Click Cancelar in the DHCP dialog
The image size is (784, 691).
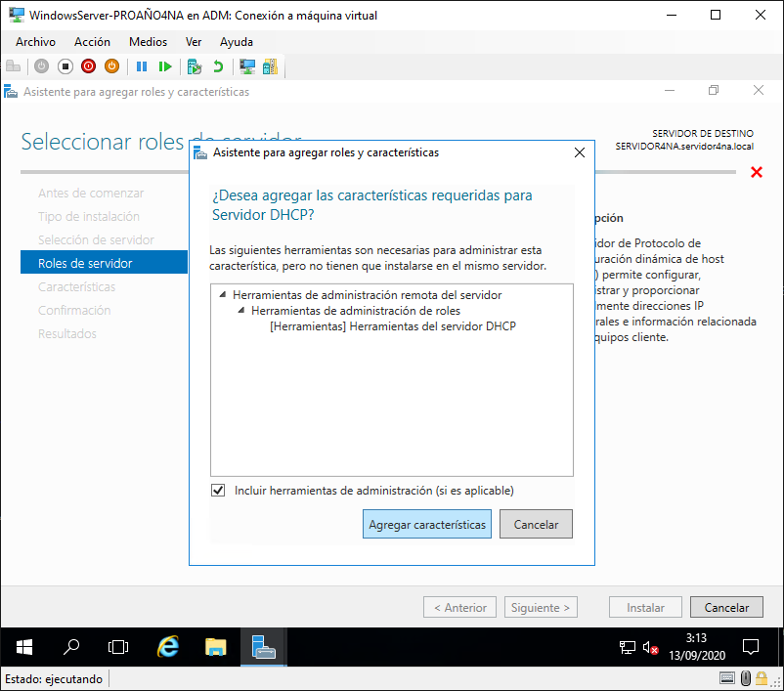(536, 524)
